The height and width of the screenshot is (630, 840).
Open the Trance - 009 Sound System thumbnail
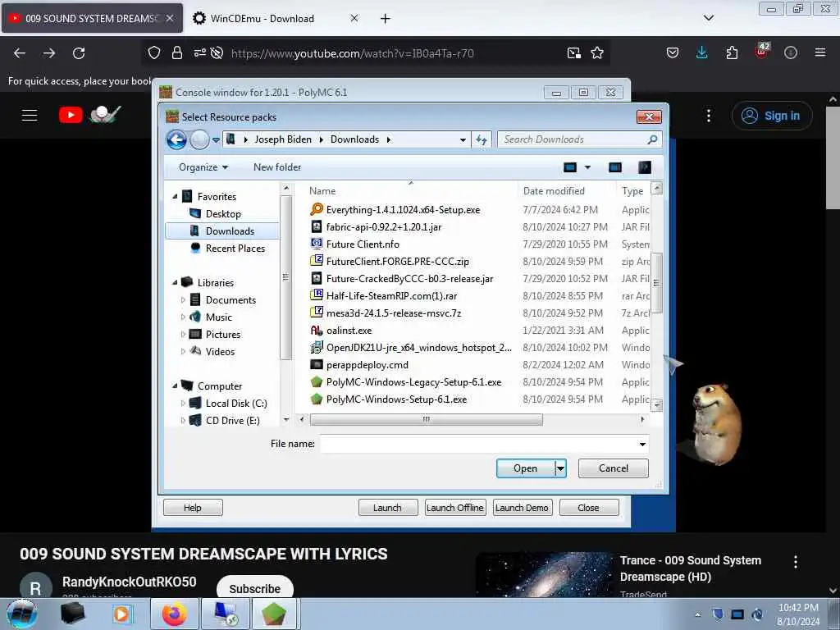click(545, 574)
